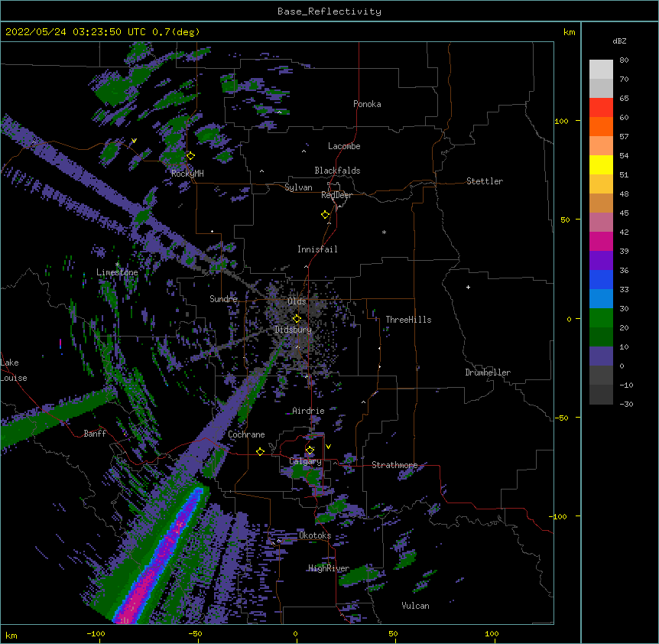Click the magenta 42 dBZ legend swatch
Image resolution: width=659 pixels, height=644 pixels.
point(601,241)
